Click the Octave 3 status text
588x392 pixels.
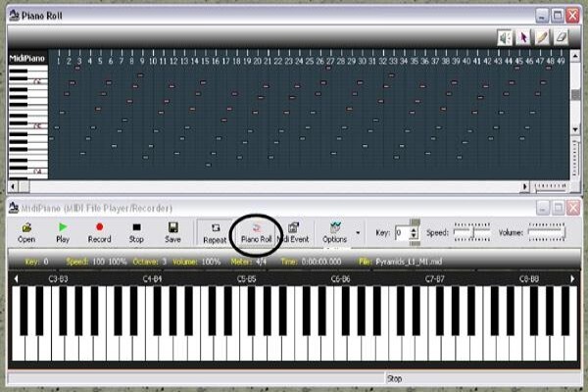point(149,262)
